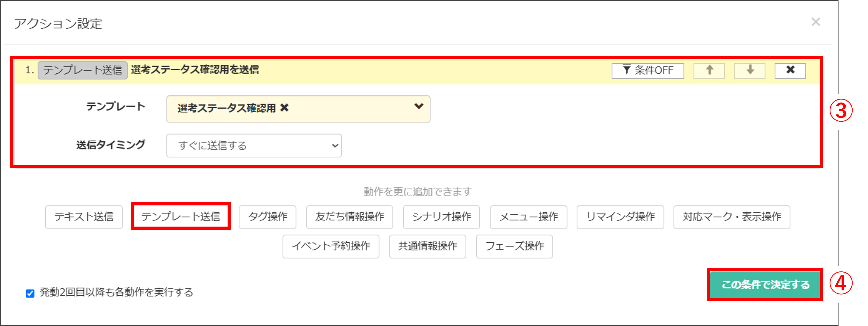Add a フェーズ操作 action
Screen dimensions: 868x326
(x=515, y=246)
